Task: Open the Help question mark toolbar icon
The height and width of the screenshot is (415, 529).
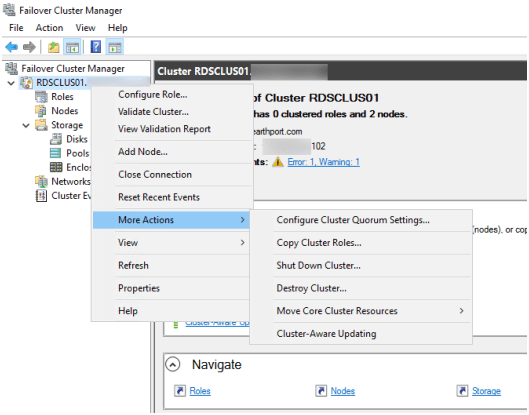Action: (x=96, y=47)
